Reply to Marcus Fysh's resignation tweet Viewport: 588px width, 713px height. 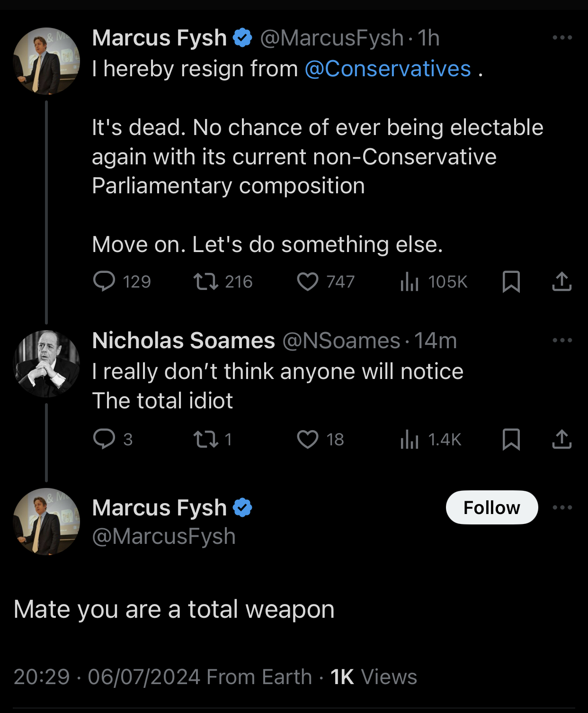click(x=104, y=281)
